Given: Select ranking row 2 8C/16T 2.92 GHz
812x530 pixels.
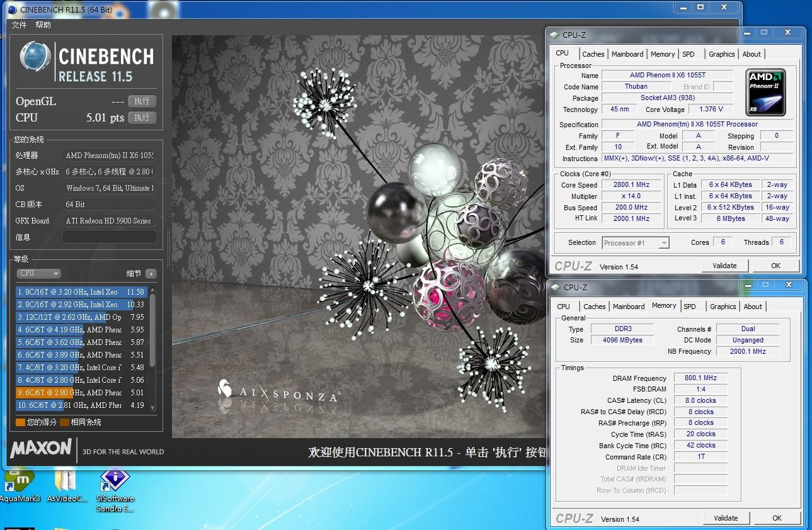Looking at the screenshot, I should pos(81,305).
